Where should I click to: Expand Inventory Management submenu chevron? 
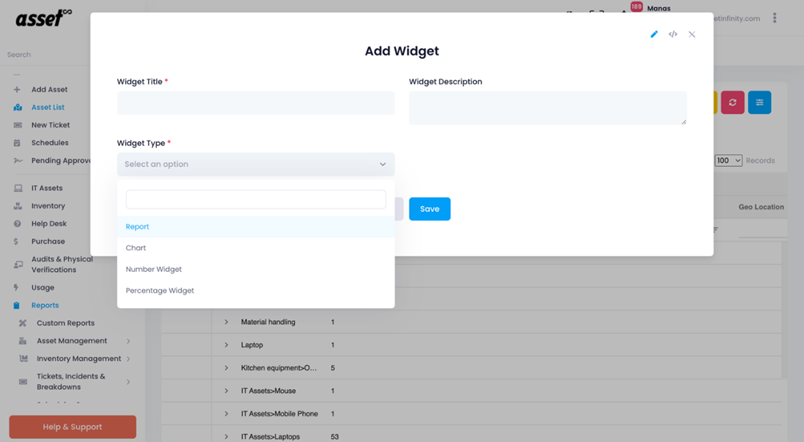click(128, 359)
